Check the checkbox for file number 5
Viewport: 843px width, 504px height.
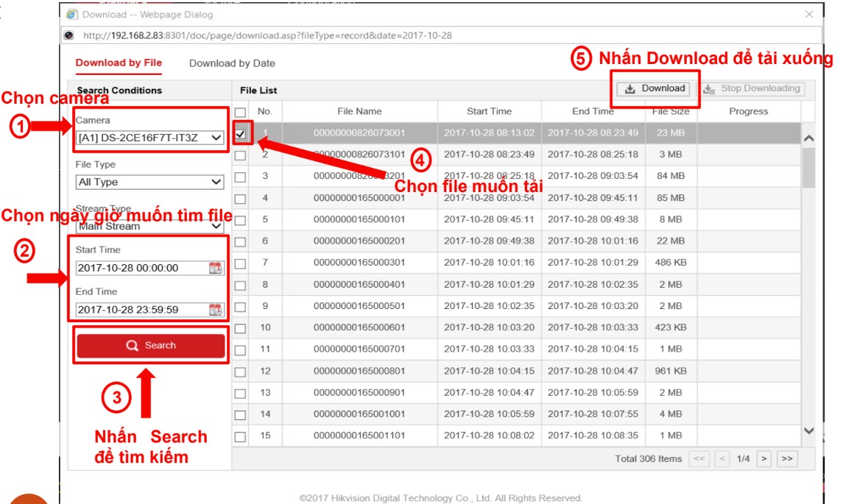tap(240, 220)
